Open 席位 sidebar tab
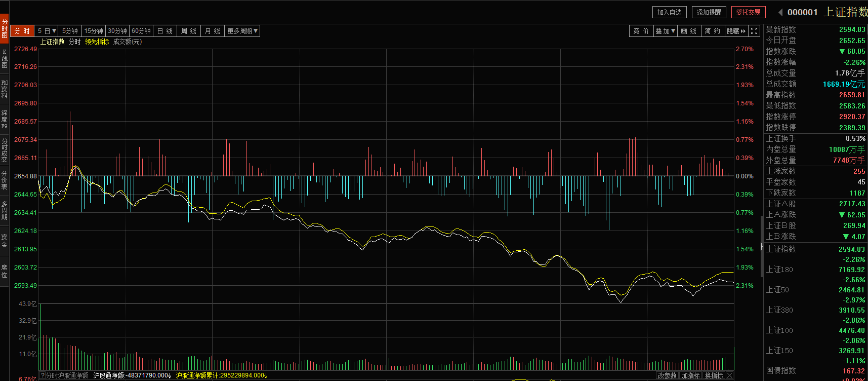Image resolution: width=868 pixels, height=381 pixels. [5, 271]
